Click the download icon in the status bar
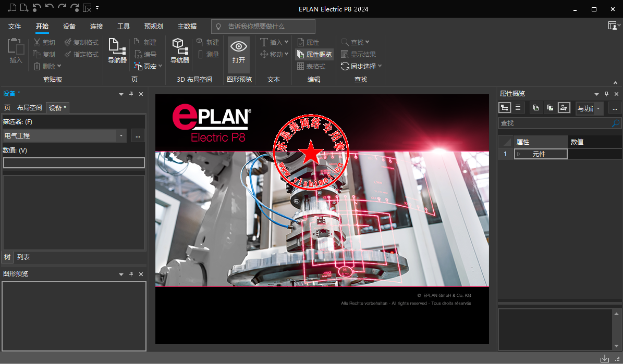623x364 pixels. [605, 358]
